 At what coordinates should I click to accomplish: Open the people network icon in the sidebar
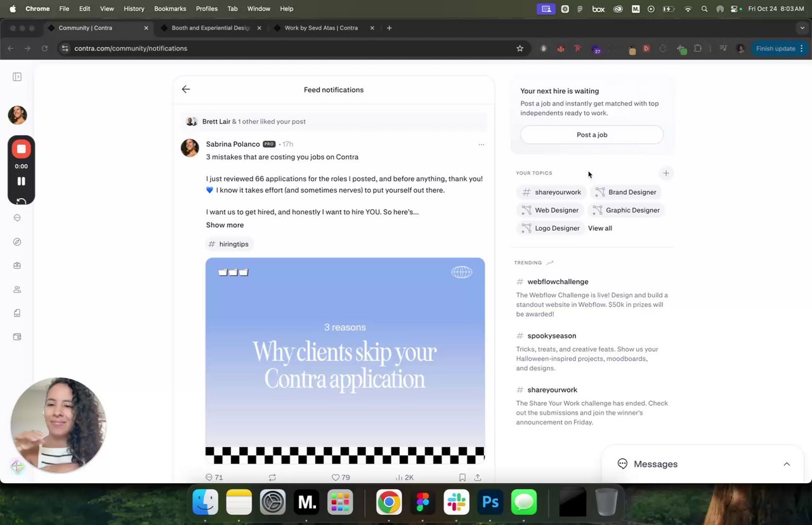(x=17, y=289)
